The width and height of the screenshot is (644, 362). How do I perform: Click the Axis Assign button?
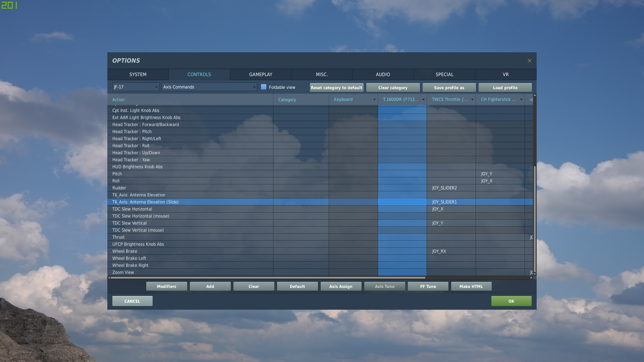point(341,286)
